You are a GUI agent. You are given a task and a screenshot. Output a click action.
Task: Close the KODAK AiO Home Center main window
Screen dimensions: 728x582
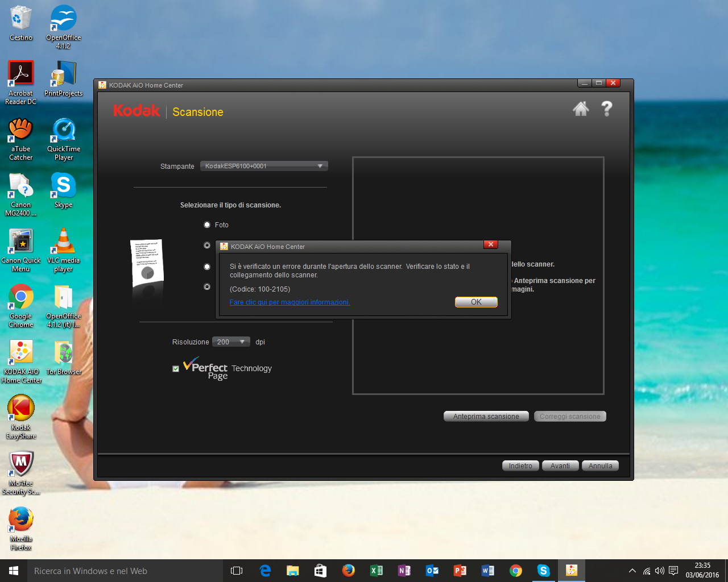tap(613, 83)
